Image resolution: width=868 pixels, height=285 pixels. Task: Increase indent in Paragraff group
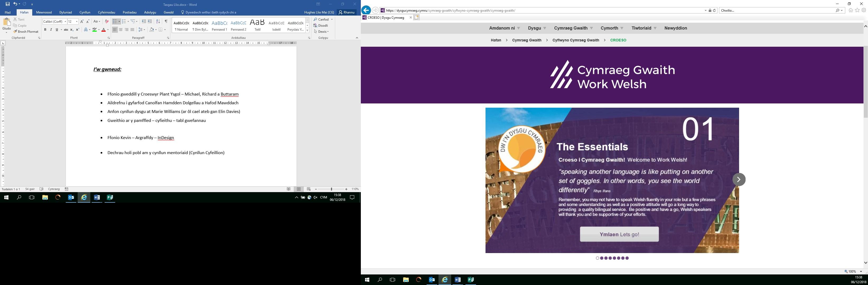pyautogui.click(x=150, y=22)
